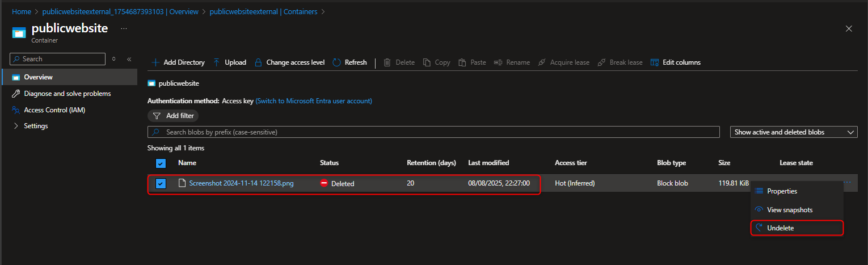
Task: Click the Upload arrow icon
Action: click(x=217, y=62)
